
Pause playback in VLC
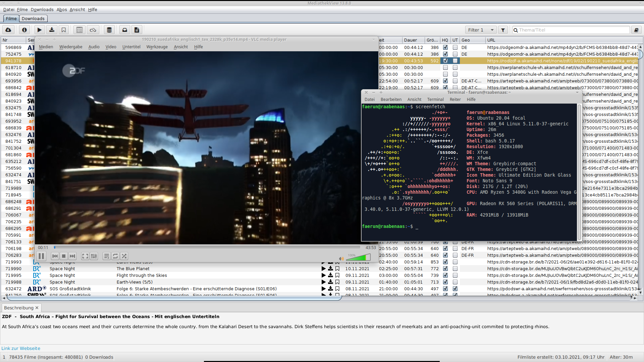click(x=41, y=256)
